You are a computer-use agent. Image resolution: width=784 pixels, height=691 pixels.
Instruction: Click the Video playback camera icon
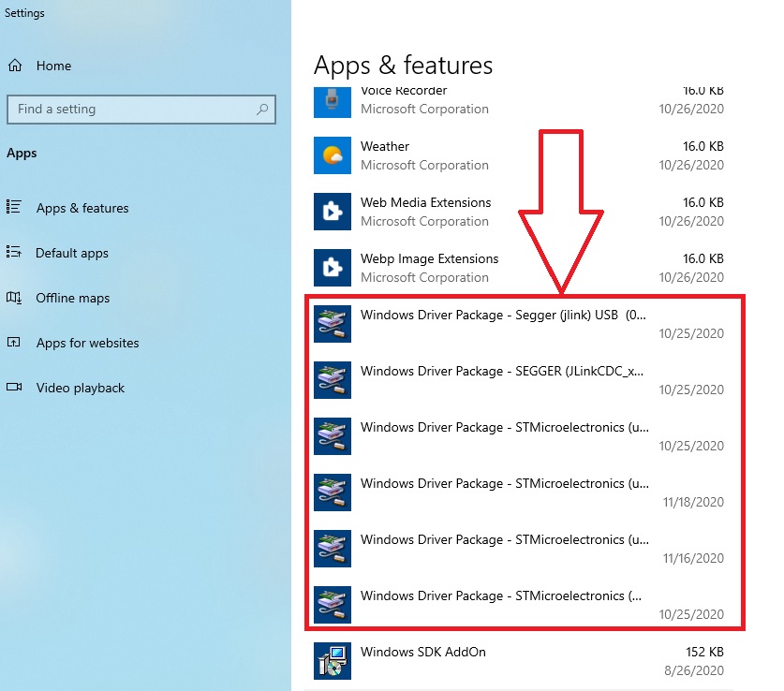14,388
